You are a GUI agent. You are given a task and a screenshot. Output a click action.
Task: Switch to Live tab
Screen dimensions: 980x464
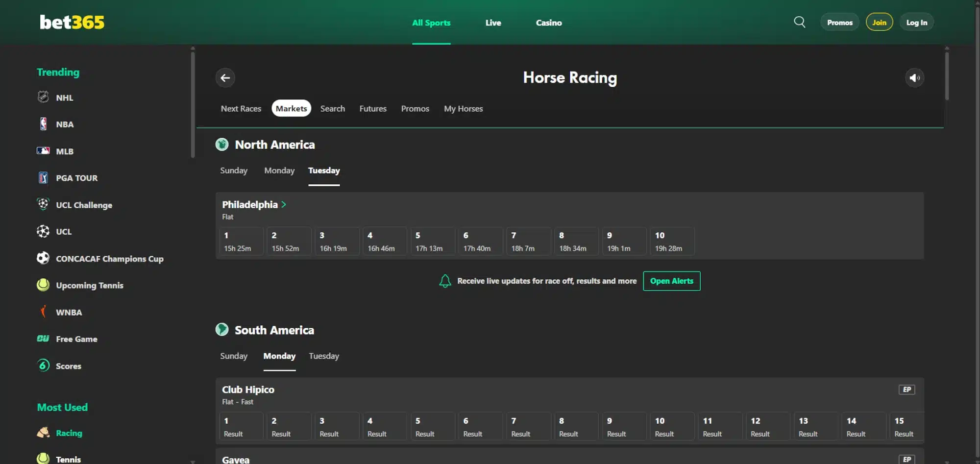click(x=493, y=23)
